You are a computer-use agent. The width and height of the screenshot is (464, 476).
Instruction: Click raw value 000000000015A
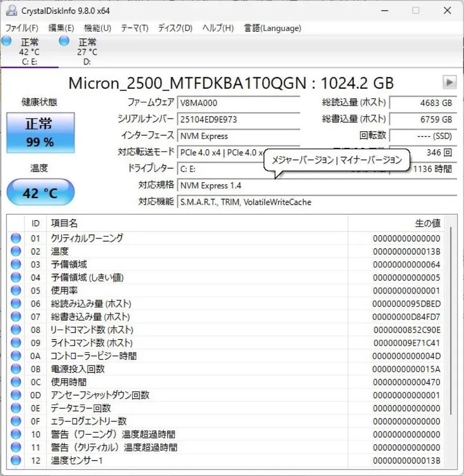(x=406, y=369)
